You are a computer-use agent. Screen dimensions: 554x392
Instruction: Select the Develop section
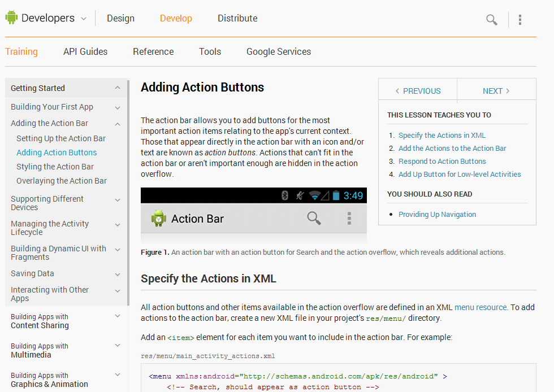[x=176, y=19]
